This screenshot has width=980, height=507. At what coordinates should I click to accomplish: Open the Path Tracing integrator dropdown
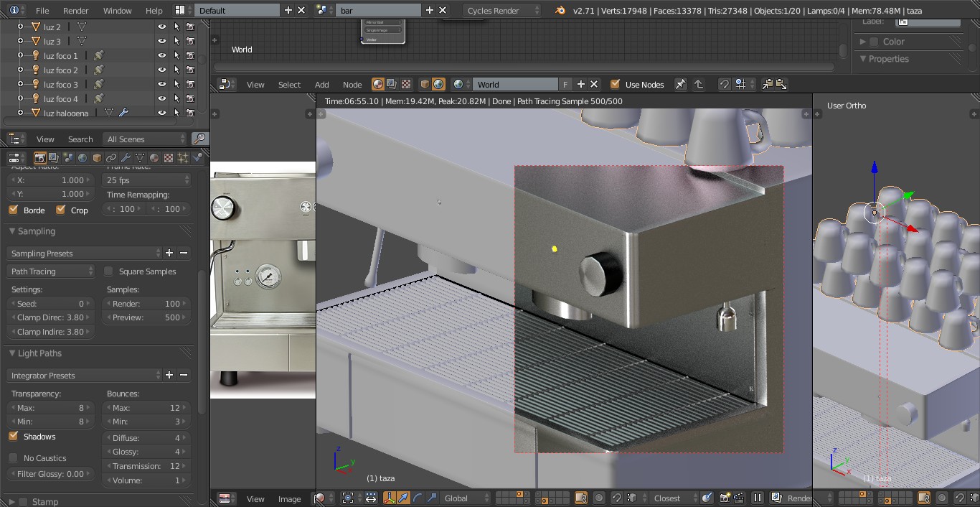coord(51,271)
